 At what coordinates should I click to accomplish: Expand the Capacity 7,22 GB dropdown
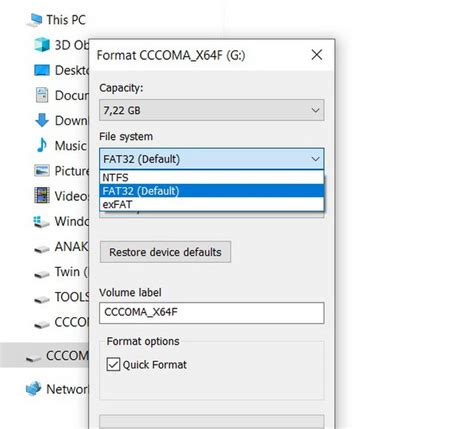click(212, 110)
